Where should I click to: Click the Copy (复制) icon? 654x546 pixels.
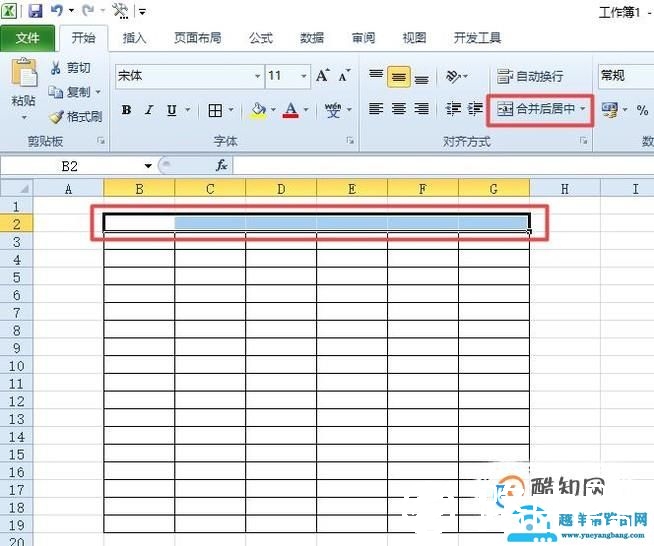[x=55, y=91]
